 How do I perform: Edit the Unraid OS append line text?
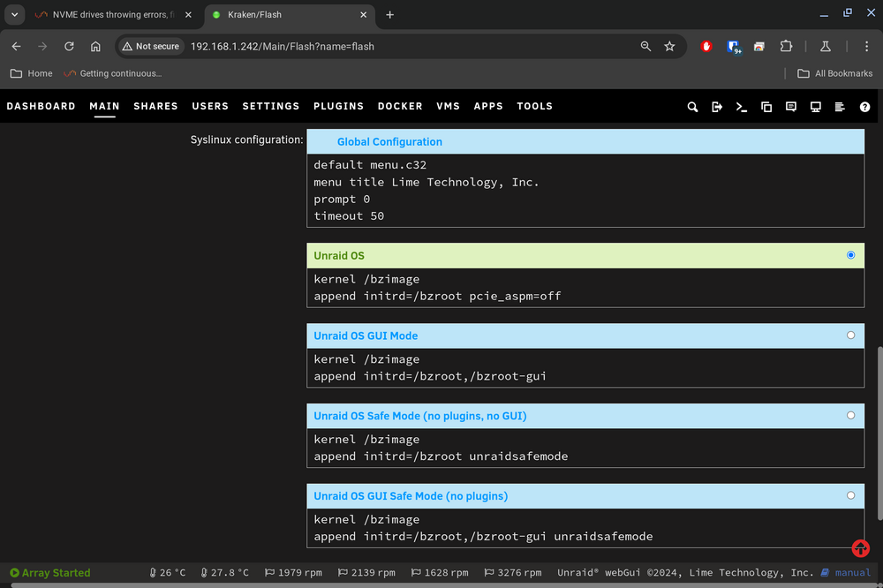pyautogui.click(x=438, y=296)
